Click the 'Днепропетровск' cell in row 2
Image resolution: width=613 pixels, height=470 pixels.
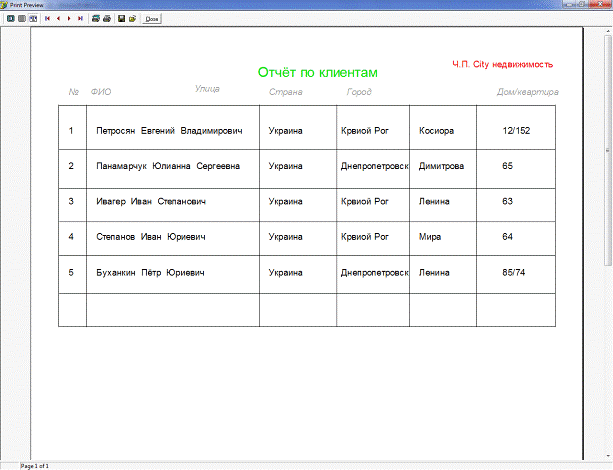pyautogui.click(x=374, y=166)
